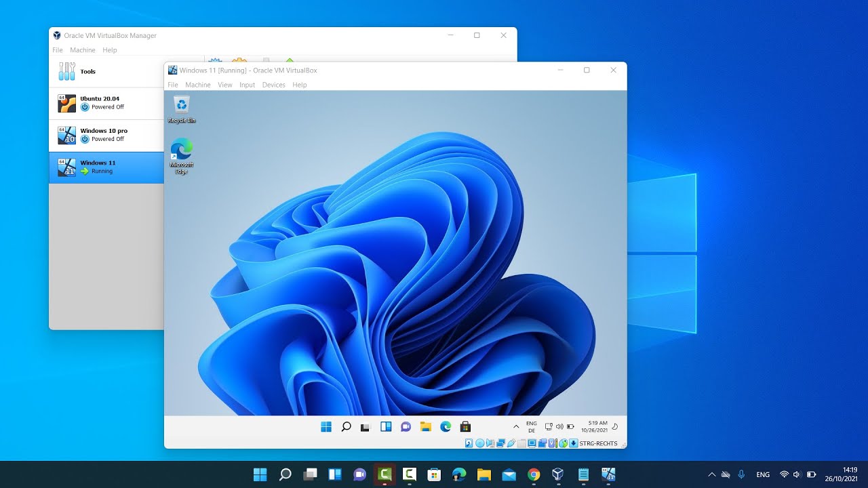Open the Devices menu
This screenshot has height=488, width=868.
coord(273,85)
